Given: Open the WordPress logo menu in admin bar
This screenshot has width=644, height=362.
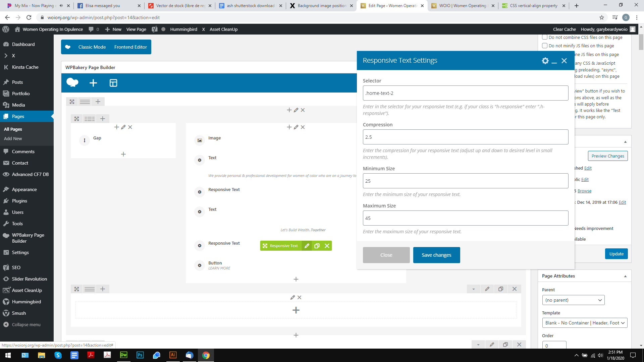Looking at the screenshot, I should point(6,29).
